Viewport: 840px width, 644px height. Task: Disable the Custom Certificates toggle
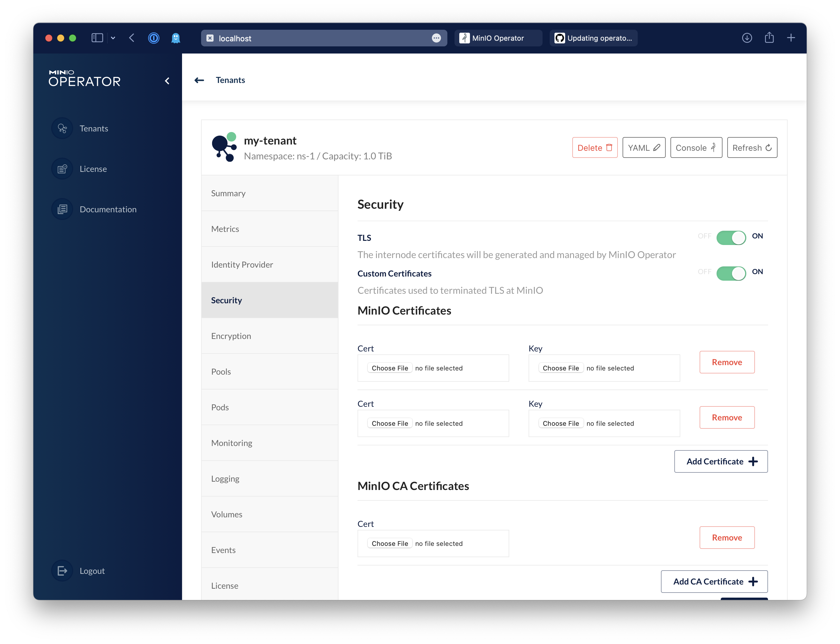(731, 273)
